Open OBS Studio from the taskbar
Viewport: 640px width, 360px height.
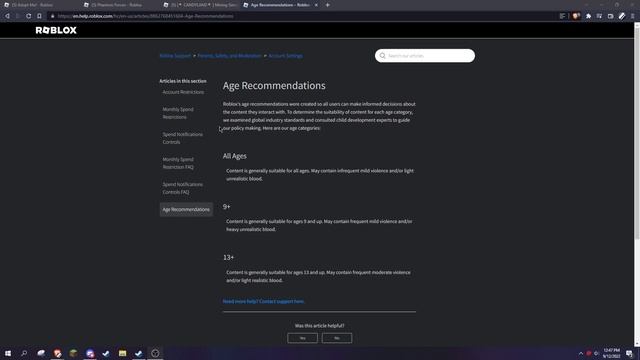(x=155, y=353)
